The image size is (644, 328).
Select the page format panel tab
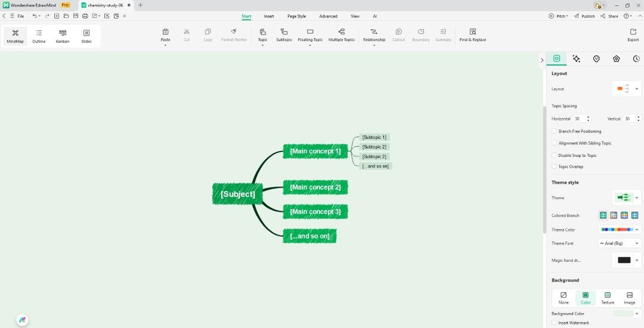[556, 58]
